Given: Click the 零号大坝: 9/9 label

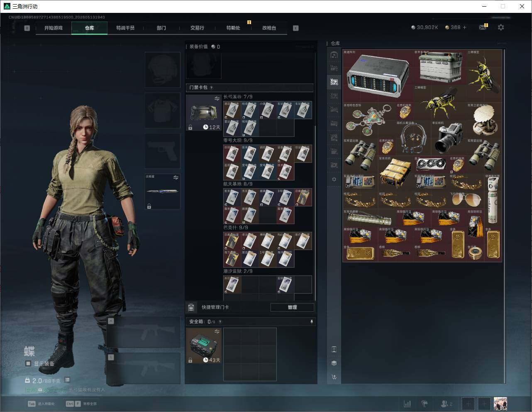Looking at the screenshot, I should point(238,140).
